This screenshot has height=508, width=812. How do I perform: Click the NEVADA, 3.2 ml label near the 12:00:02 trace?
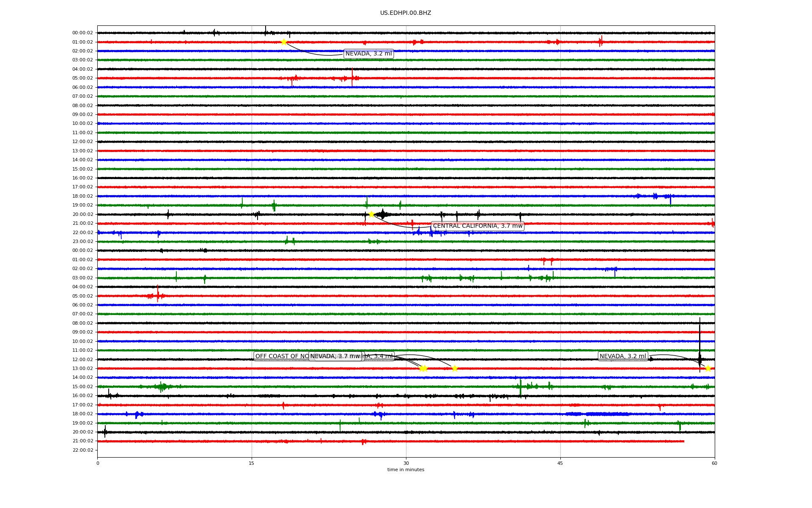click(623, 356)
